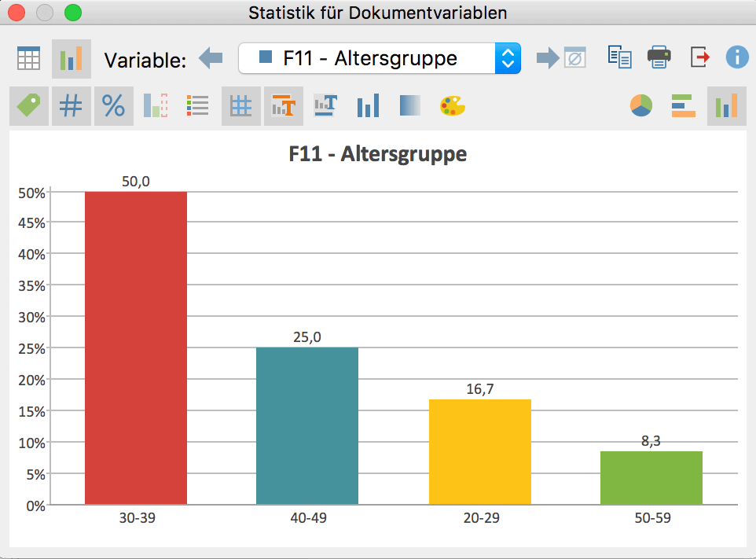
Task: Click the 50,0 value label
Action: 136,182
